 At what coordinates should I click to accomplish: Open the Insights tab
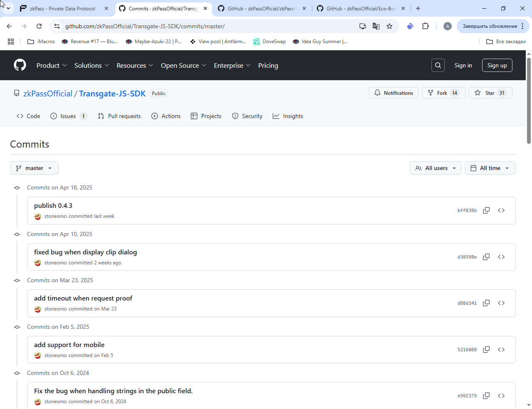tap(288, 116)
